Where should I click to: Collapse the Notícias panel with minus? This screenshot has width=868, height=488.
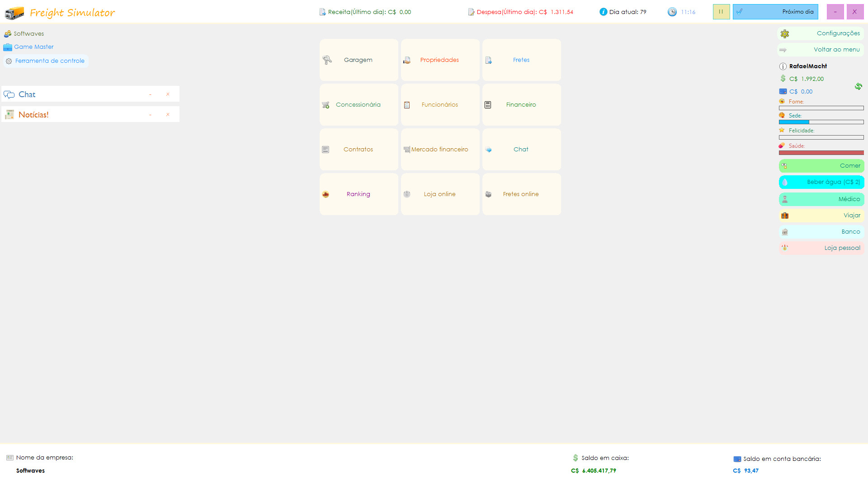[150, 115]
